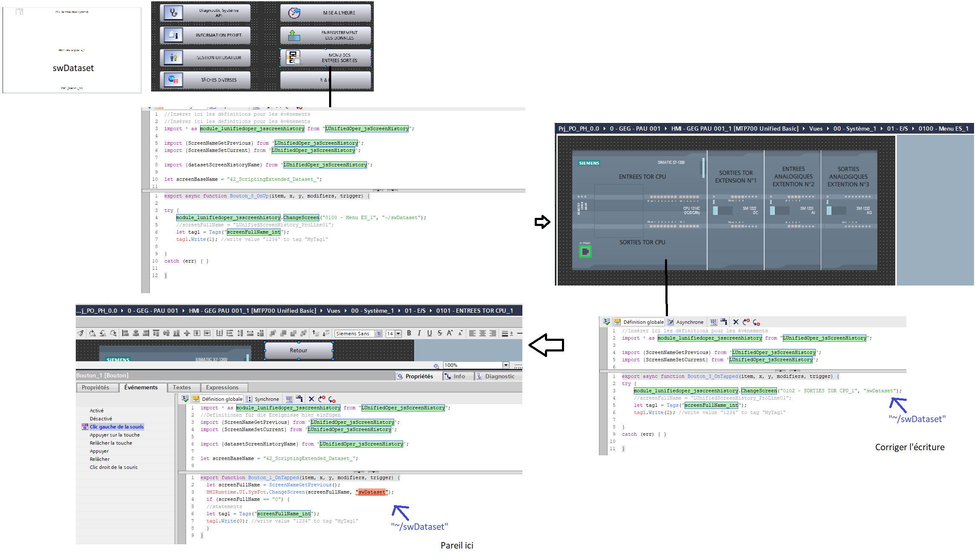Click the Italic formatting icon
This screenshot has width=980, height=560.
419,333
